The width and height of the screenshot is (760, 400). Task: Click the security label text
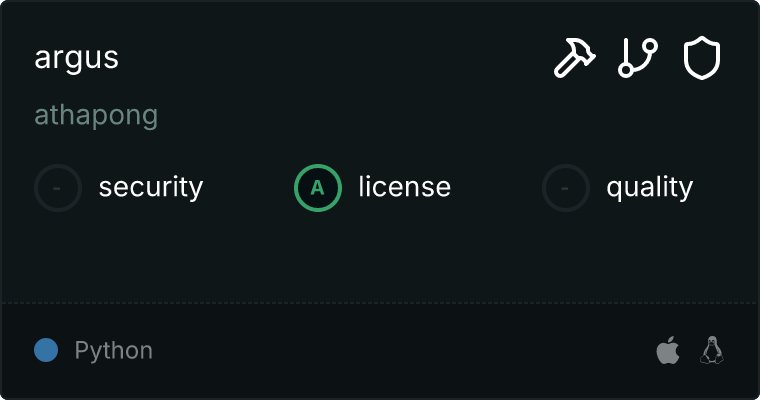tap(151, 187)
